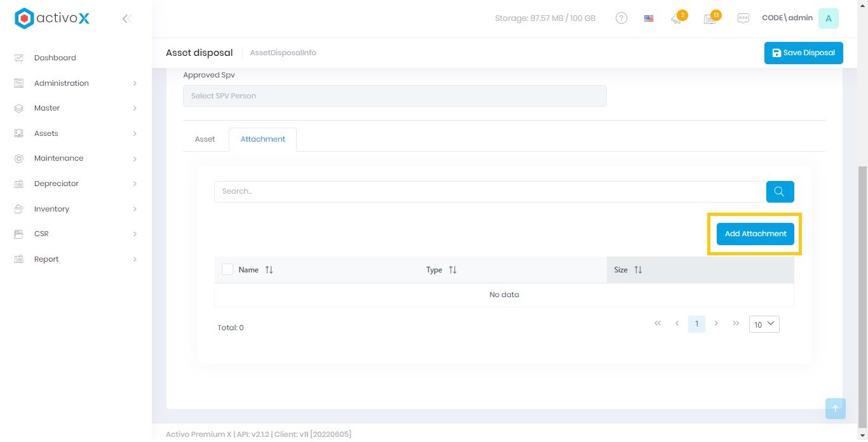Viewport: 868px width, 442px height.
Task: Collapse the sidebar with double-chevron icon
Action: pos(126,18)
